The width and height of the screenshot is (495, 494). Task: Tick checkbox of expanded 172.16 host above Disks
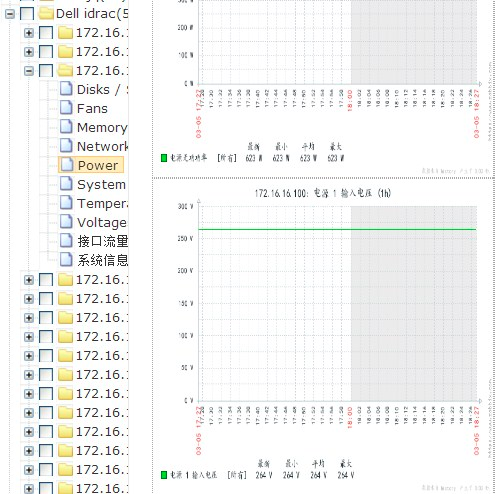46,71
